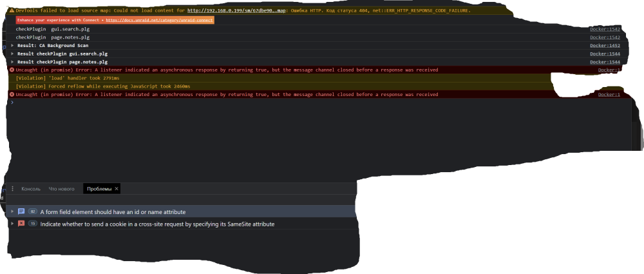Screen dimensions: 644x274
Task: Click the "Forced reflow while executing JavaScript" violation
Action: pos(103,86)
